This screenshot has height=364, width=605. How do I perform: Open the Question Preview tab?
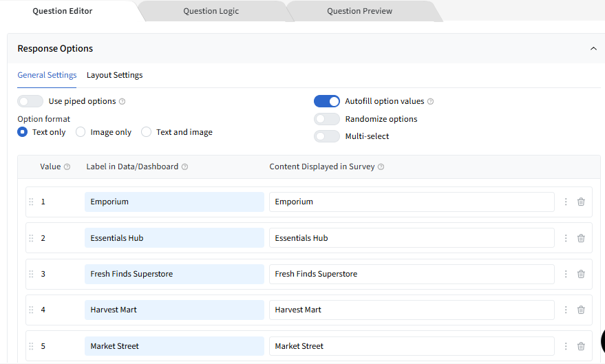tap(359, 11)
